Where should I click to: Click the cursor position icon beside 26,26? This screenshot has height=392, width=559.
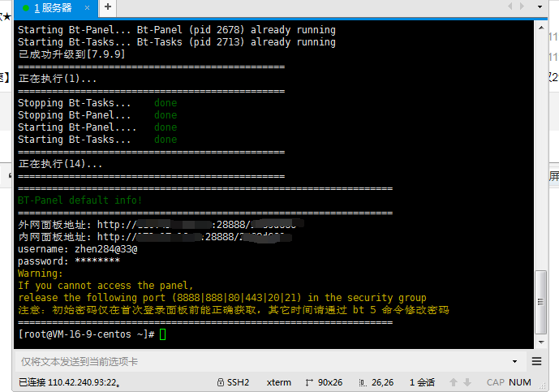click(363, 383)
